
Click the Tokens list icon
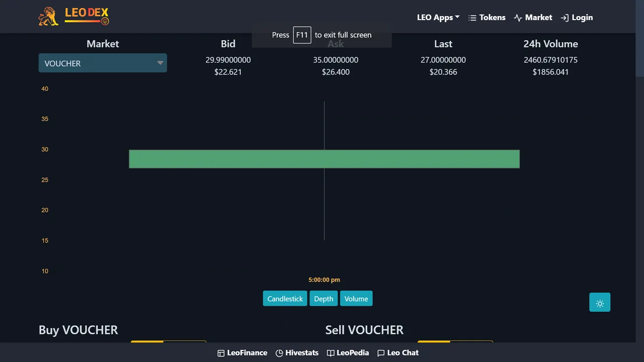(x=472, y=18)
